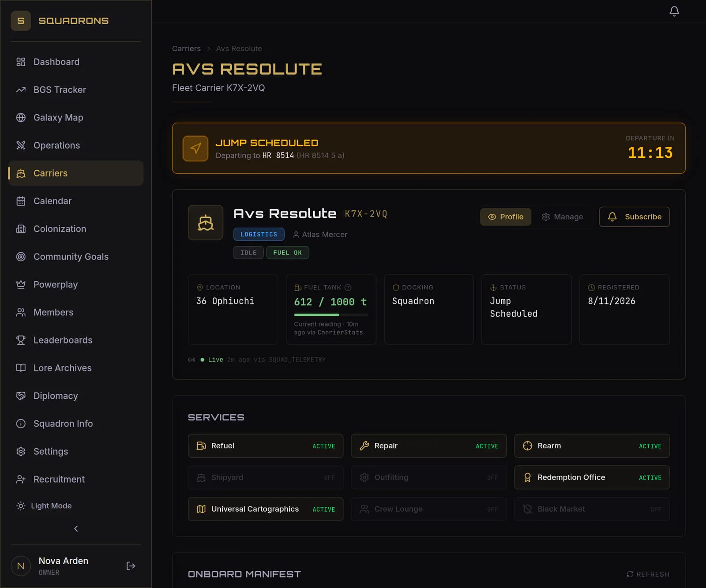
Task: Switch to the Manage tab
Action: (562, 217)
